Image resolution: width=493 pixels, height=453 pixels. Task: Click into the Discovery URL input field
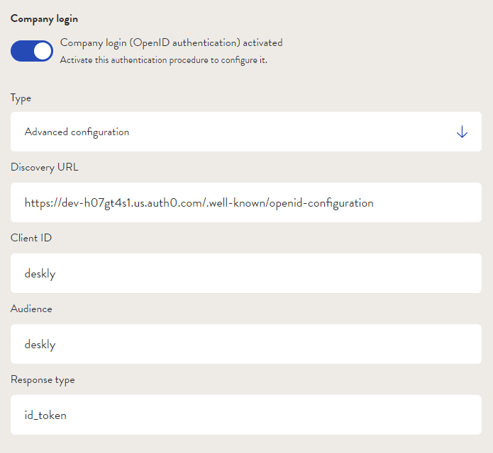(246, 202)
